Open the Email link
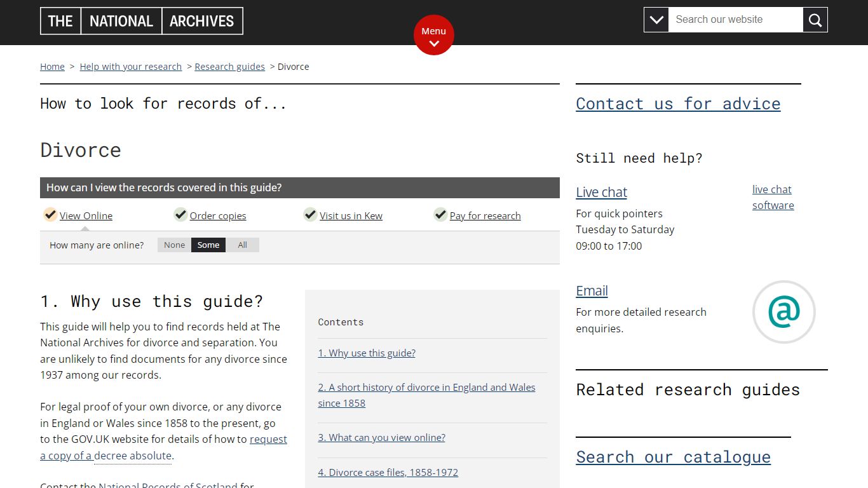Screen dimensions: 868x488 592,290
